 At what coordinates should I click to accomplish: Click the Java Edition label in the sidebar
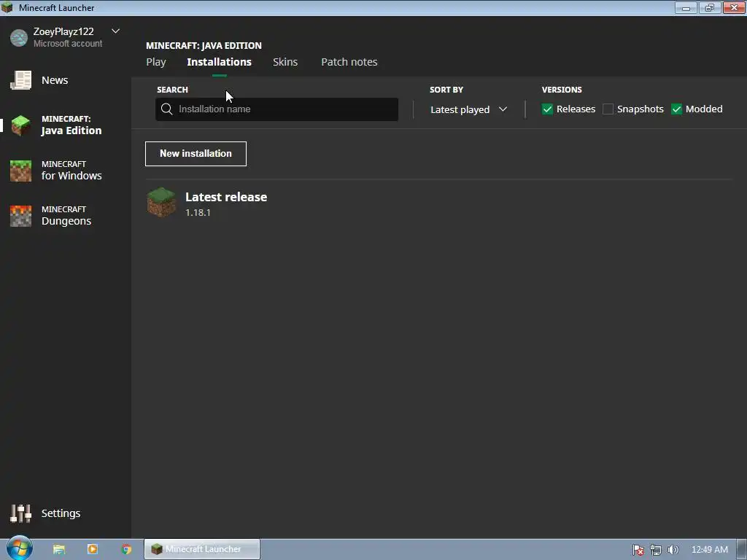[71, 131]
